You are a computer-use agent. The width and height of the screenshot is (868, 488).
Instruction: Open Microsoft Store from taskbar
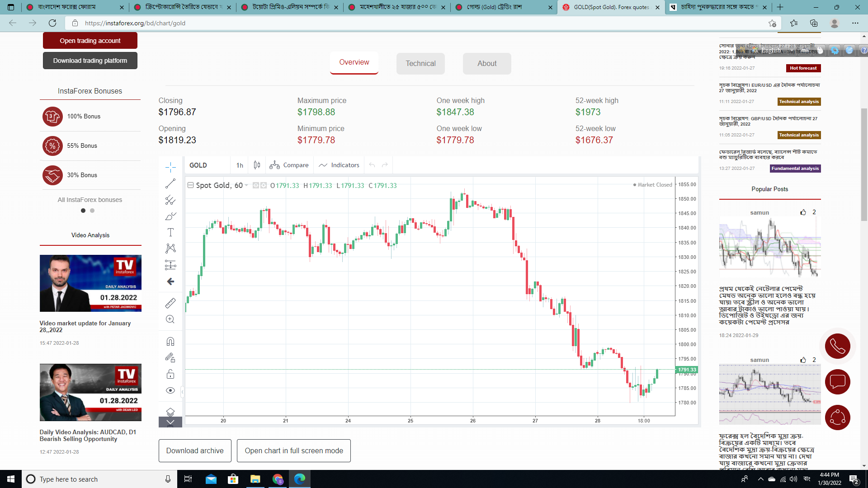233,479
